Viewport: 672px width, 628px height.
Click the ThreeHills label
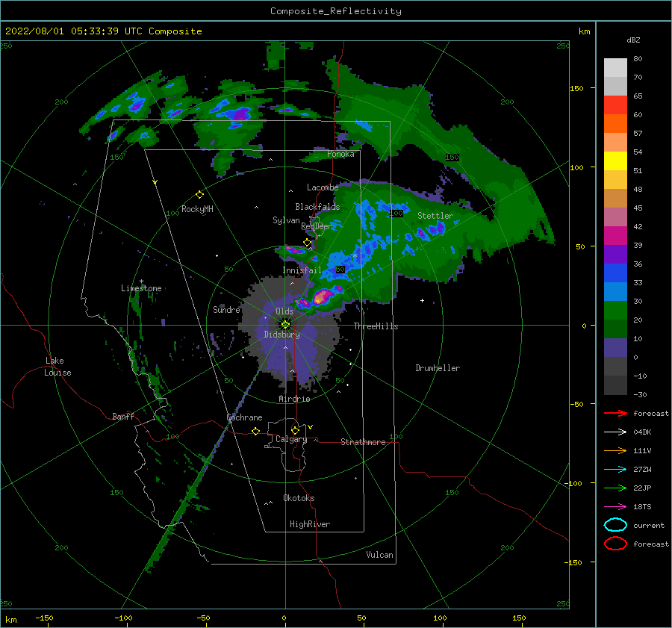[x=376, y=326]
